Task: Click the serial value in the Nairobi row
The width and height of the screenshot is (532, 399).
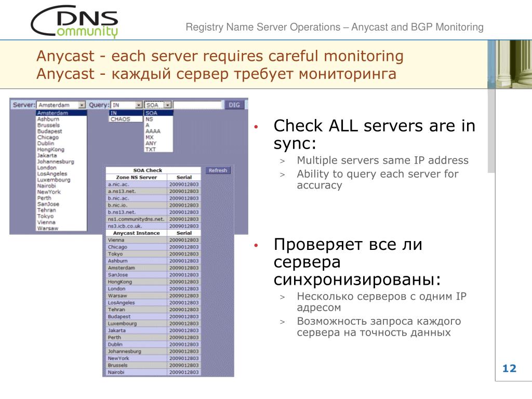Action: click(x=184, y=372)
